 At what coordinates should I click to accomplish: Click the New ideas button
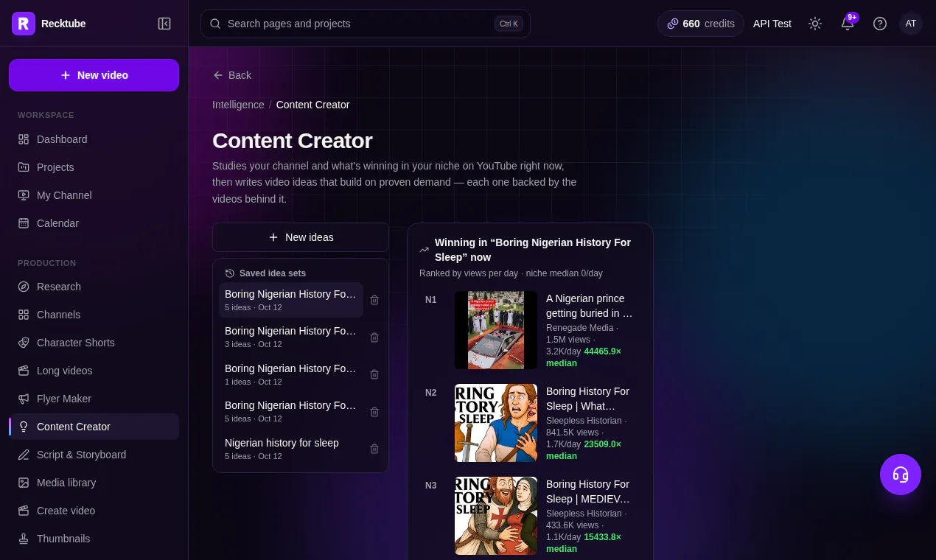coord(301,237)
